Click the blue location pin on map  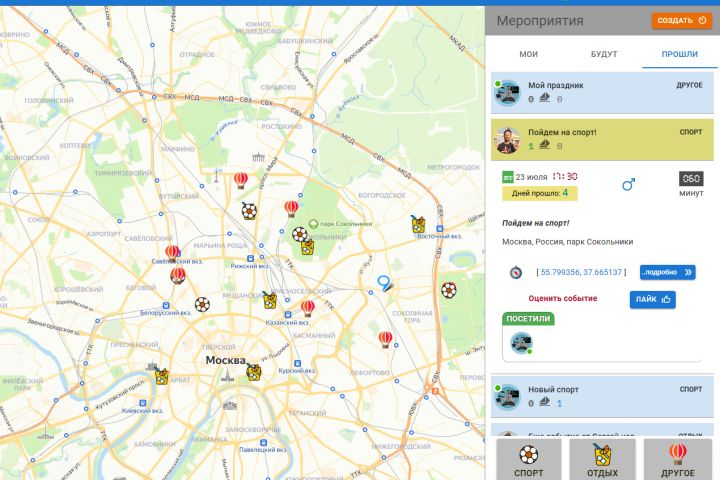(x=384, y=283)
